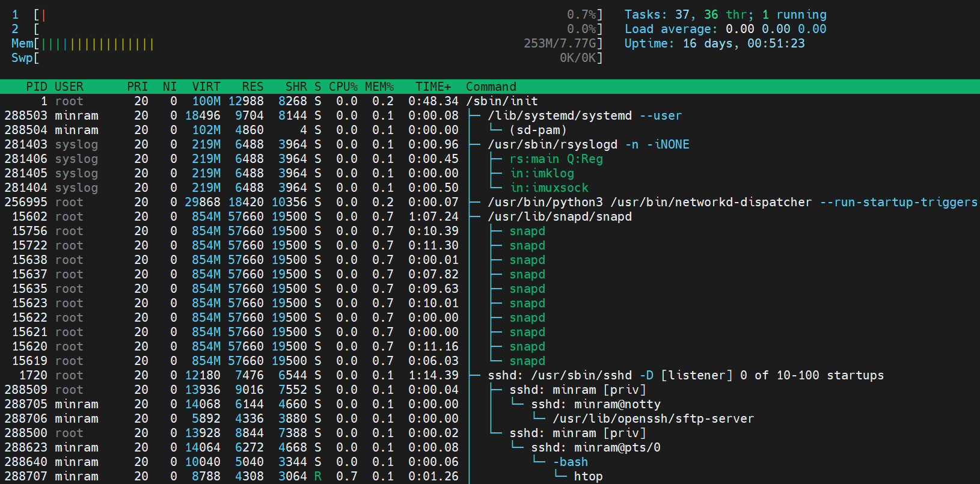The height and width of the screenshot is (484, 980).
Task: Sort processes by SHR column
Action: click(296, 87)
